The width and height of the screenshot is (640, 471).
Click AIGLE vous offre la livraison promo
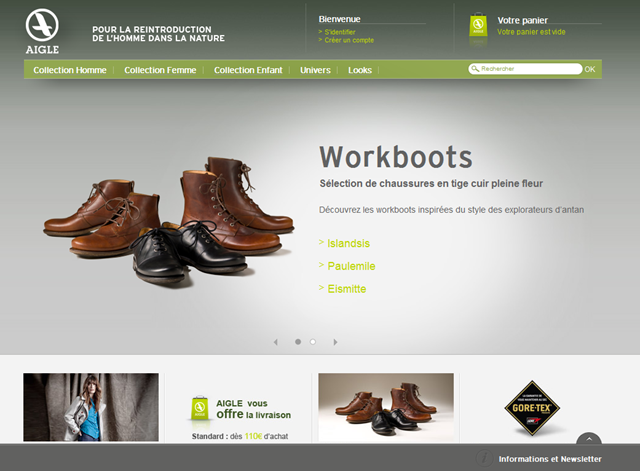pyautogui.click(x=253, y=409)
